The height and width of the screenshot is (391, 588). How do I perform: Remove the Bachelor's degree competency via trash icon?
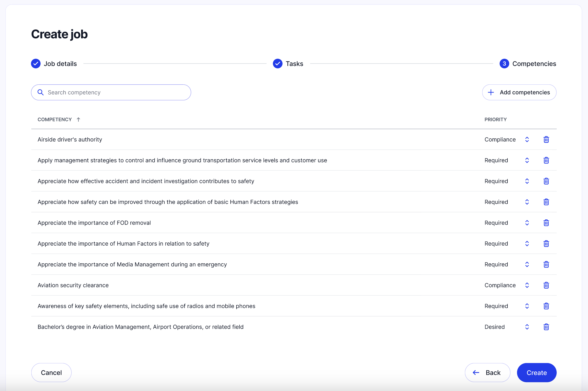(x=546, y=327)
